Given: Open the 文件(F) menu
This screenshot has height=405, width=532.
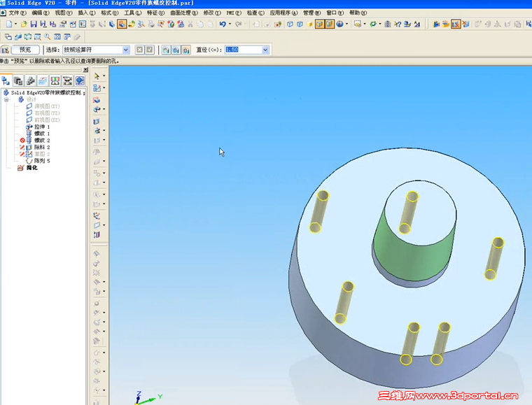Looking at the screenshot, I should coord(17,13).
